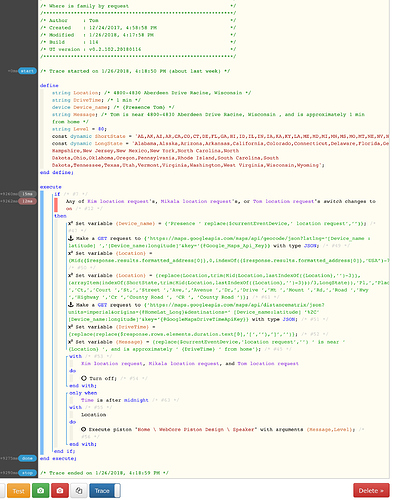Viewport: 401px width, 500px height.
Task: Click the first GET request anchor icon
Action: pos(71,238)
